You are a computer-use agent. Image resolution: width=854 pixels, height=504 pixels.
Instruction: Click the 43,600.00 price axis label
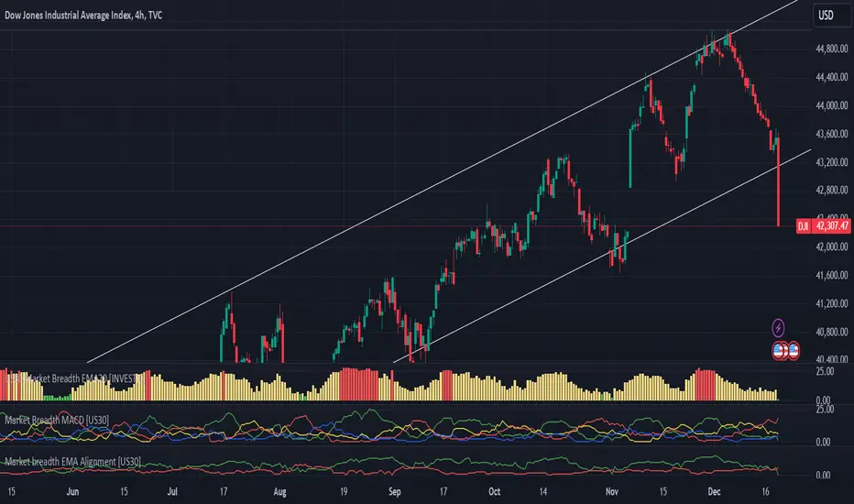coord(831,134)
